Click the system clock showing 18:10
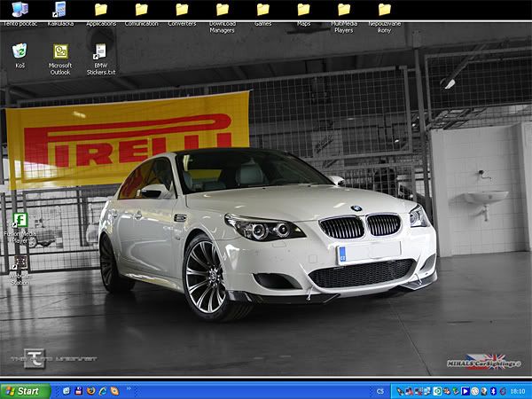 [518, 392]
